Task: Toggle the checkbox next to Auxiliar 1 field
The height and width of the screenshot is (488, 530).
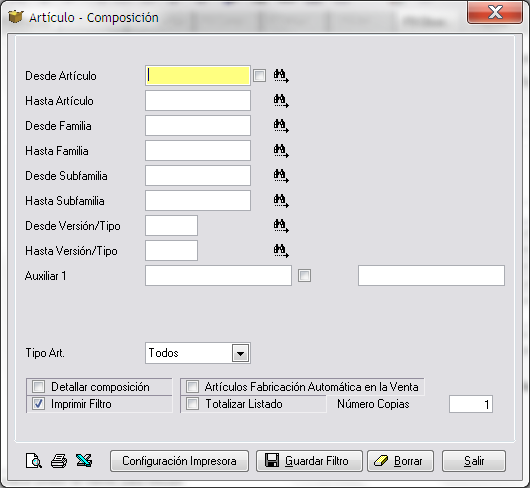Action: pyautogui.click(x=304, y=275)
